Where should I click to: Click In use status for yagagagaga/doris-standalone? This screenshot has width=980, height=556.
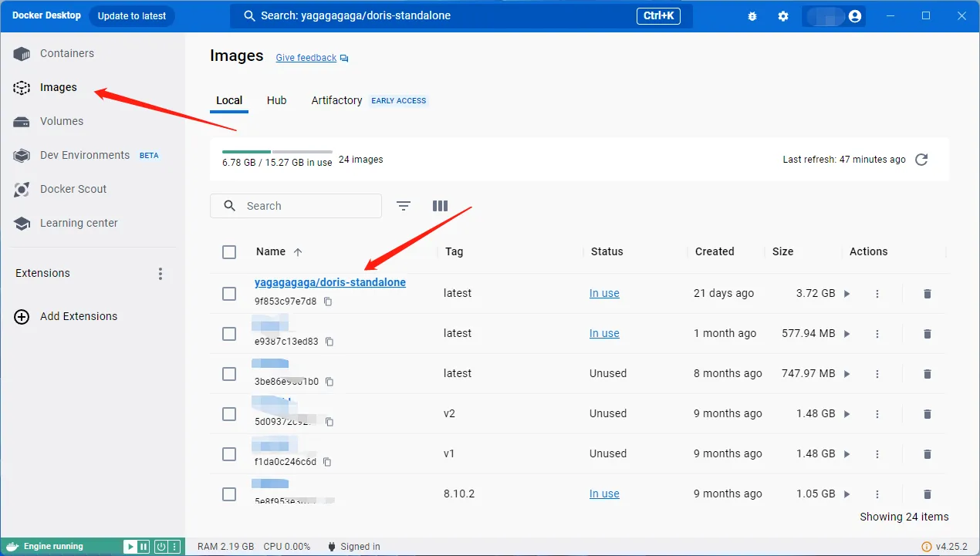point(604,294)
